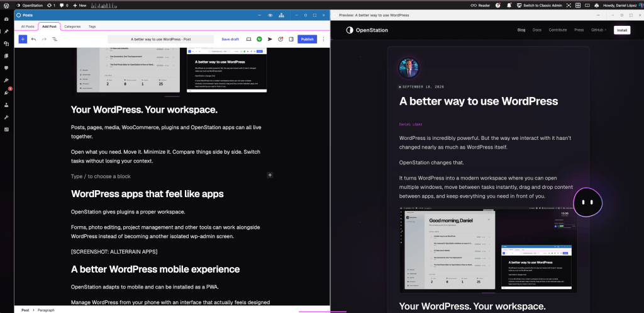644x313 pixels.
Task: Click the Install button in preview
Action: point(622,30)
